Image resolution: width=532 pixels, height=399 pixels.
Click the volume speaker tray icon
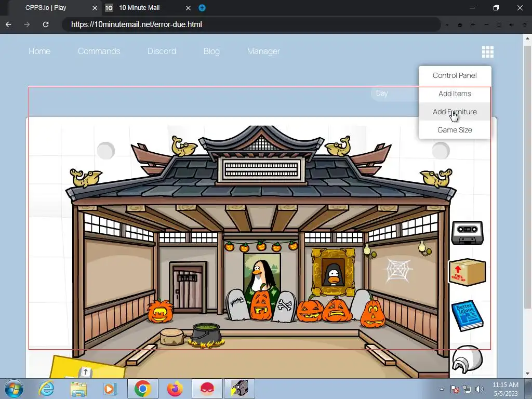[x=480, y=389]
